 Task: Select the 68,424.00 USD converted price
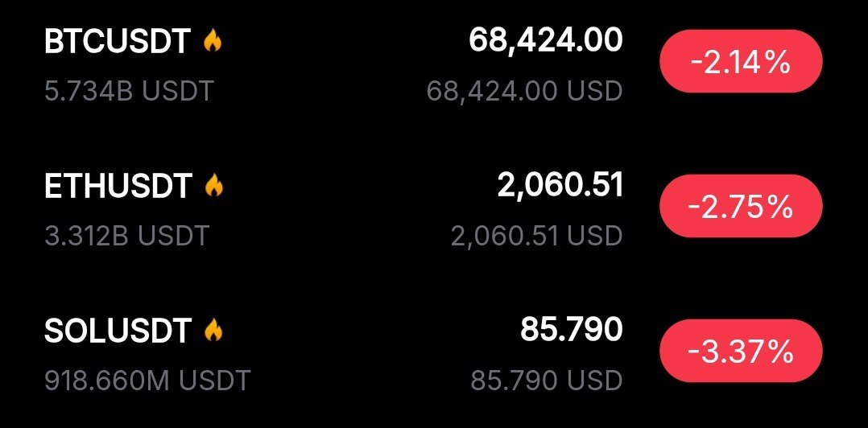pos(524,91)
